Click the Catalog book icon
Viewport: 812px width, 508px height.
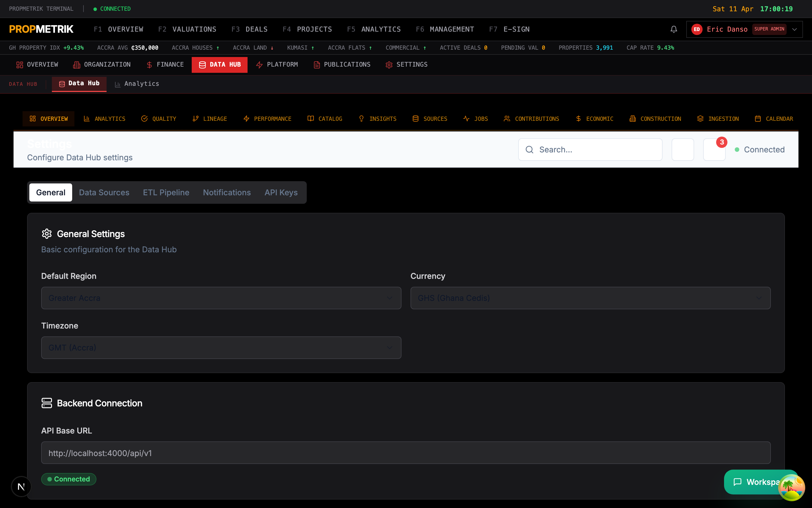[311, 119]
